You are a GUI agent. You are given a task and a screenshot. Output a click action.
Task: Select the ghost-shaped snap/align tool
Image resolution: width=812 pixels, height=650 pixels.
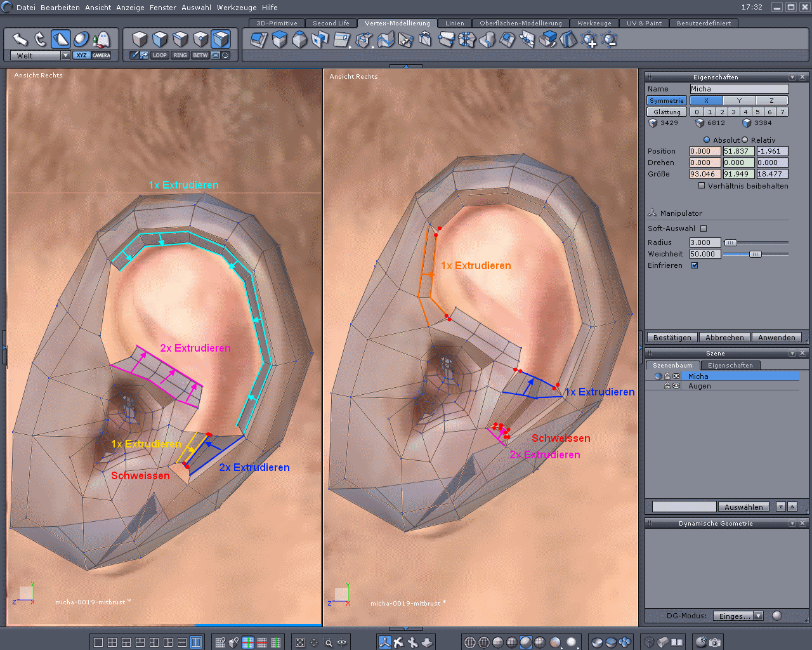point(101,40)
